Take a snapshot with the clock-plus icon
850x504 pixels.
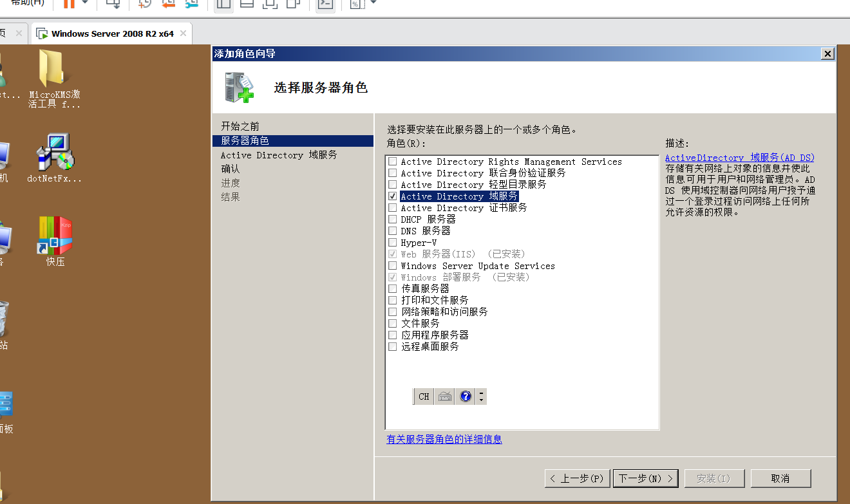pyautogui.click(x=145, y=3)
